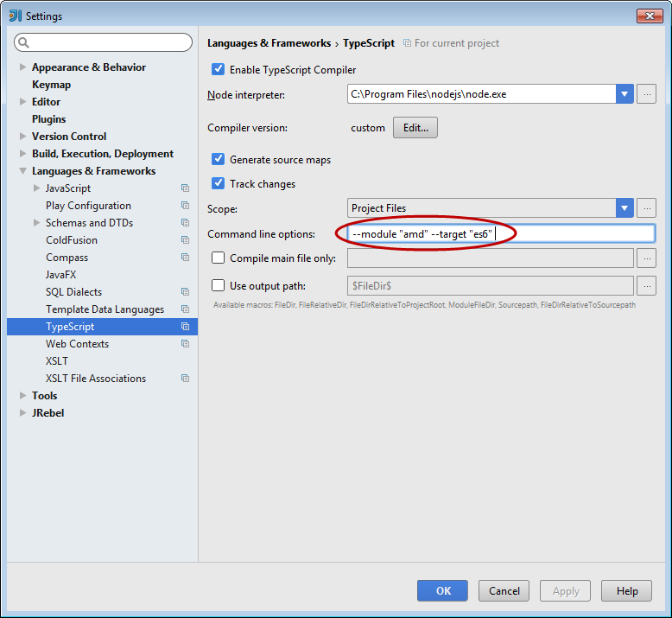Expand the JavaScript node
The height and width of the screenshot is (618, 672).
click(x=36, y=188)
